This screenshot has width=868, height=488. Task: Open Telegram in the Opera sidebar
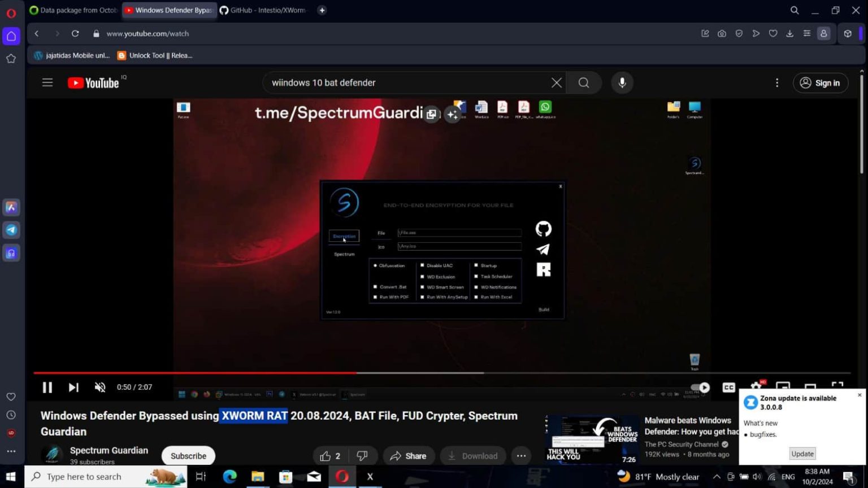(x=11, y=230)
